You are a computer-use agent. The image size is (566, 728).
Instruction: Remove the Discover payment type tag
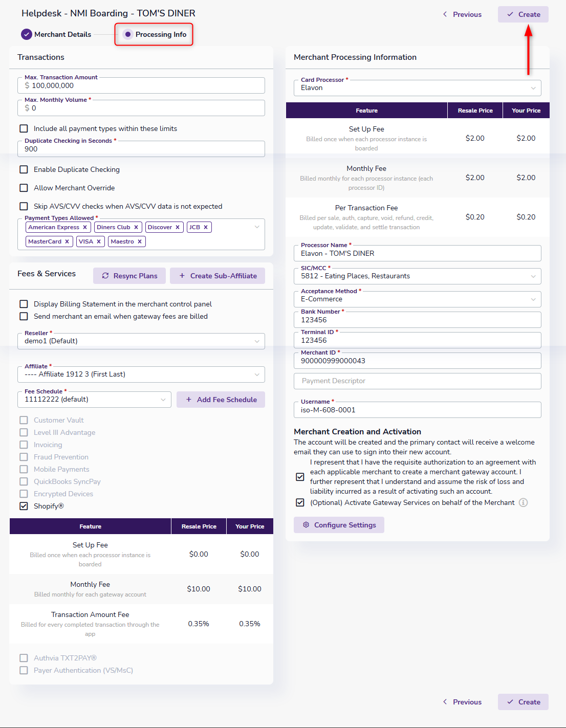click(178, 227)
